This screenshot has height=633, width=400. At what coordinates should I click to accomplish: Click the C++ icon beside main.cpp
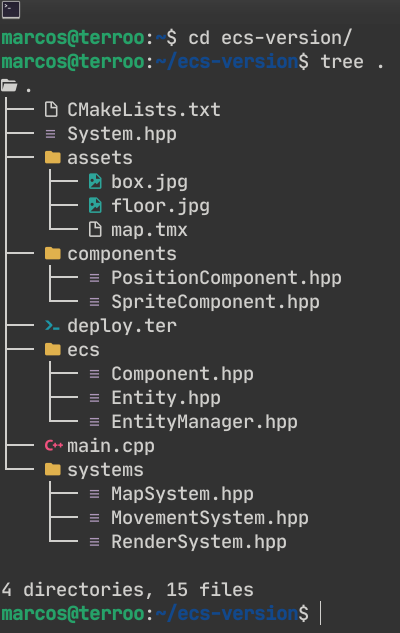click(x=54, y=446)
